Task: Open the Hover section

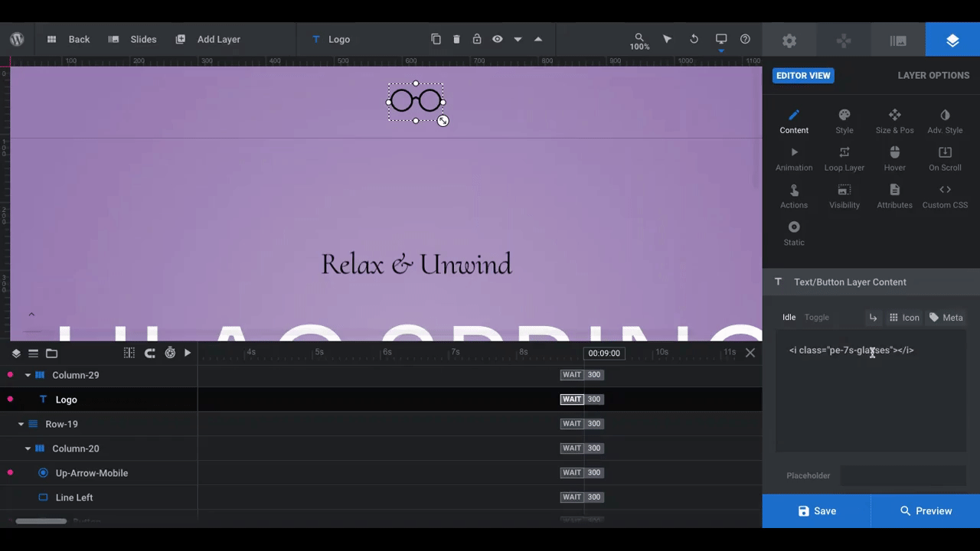Action: click(x=894, y=159)
